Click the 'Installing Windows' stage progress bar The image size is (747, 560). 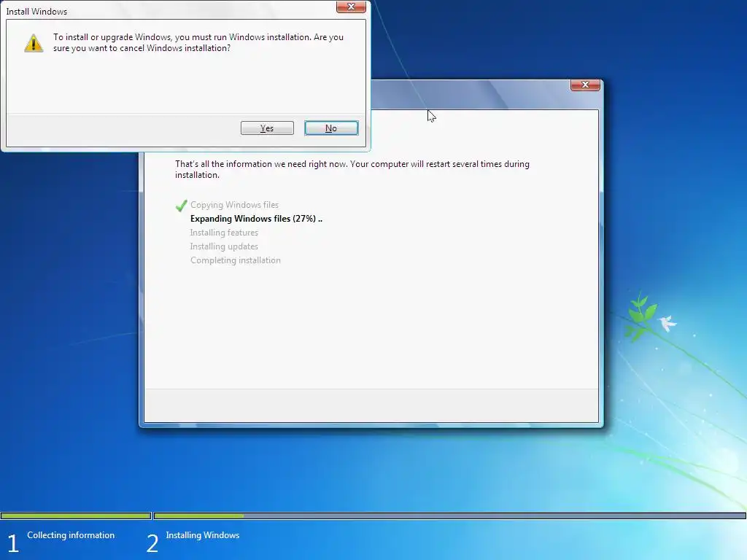449,516
